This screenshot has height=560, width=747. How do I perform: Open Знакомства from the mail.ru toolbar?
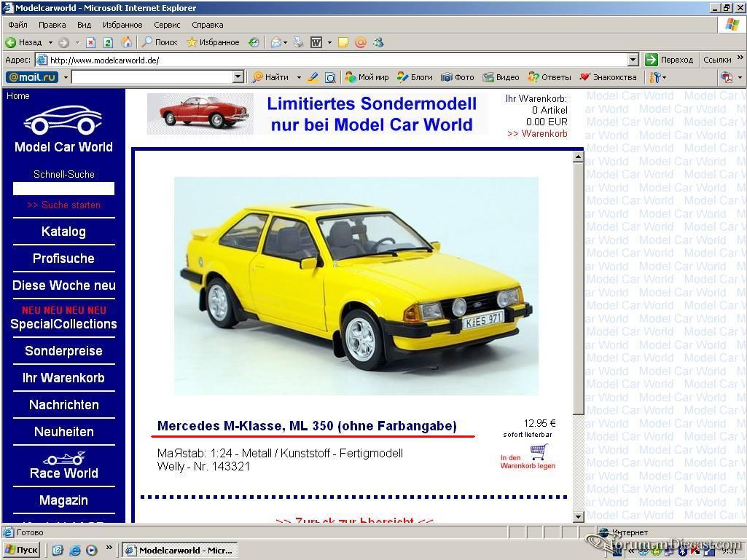(x=608, y=77)
